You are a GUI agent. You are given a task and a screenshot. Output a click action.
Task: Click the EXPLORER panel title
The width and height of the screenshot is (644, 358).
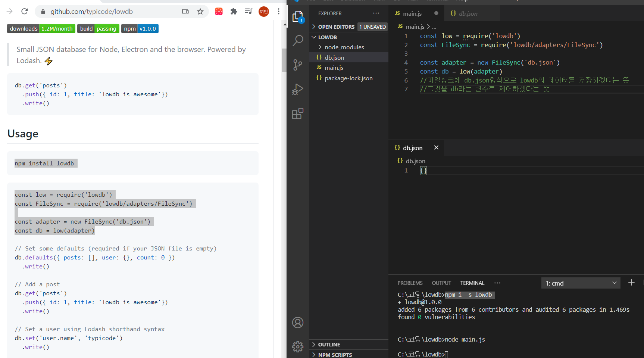click(330, 13)
